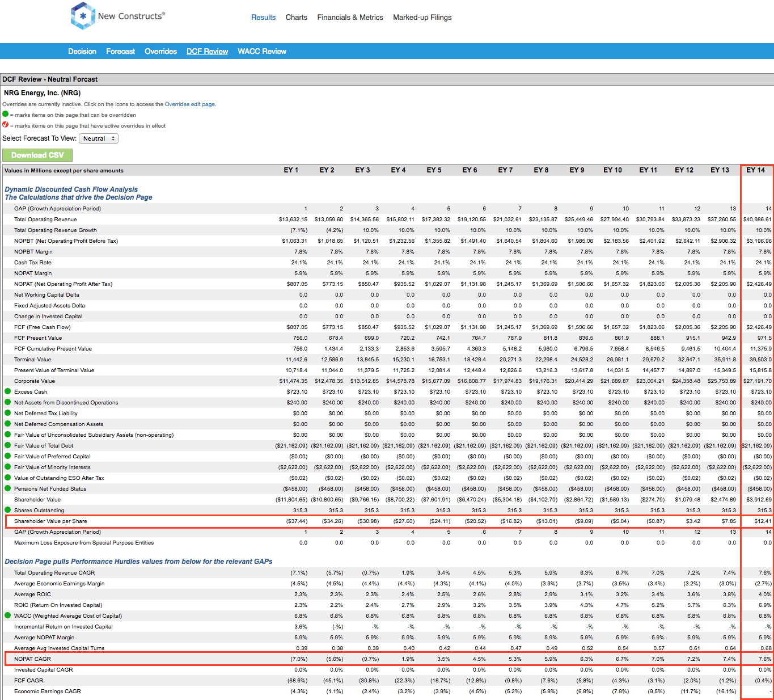Click Present Value of Terminal Value label
Viewport: 774px width, 700px height.
click(x=54, y=370)
